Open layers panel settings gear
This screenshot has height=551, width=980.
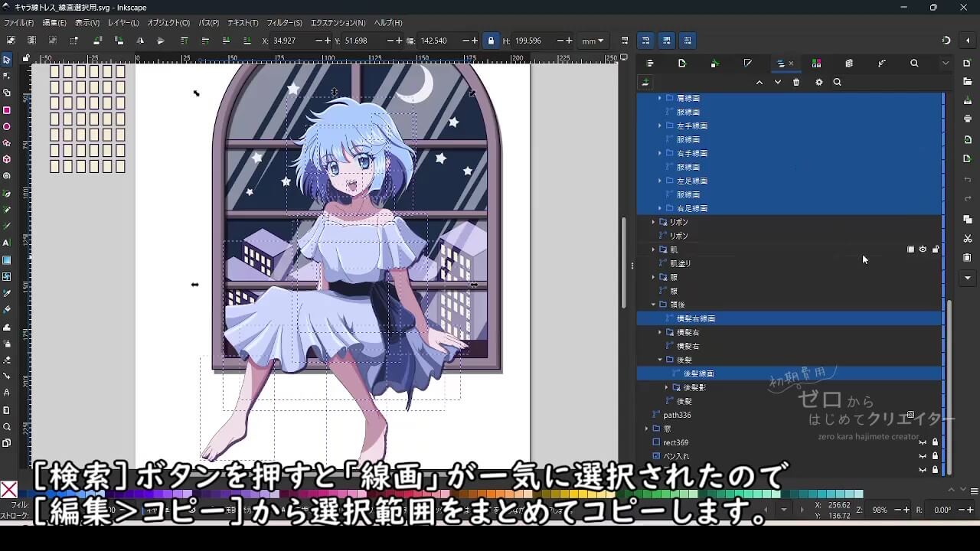818,83
